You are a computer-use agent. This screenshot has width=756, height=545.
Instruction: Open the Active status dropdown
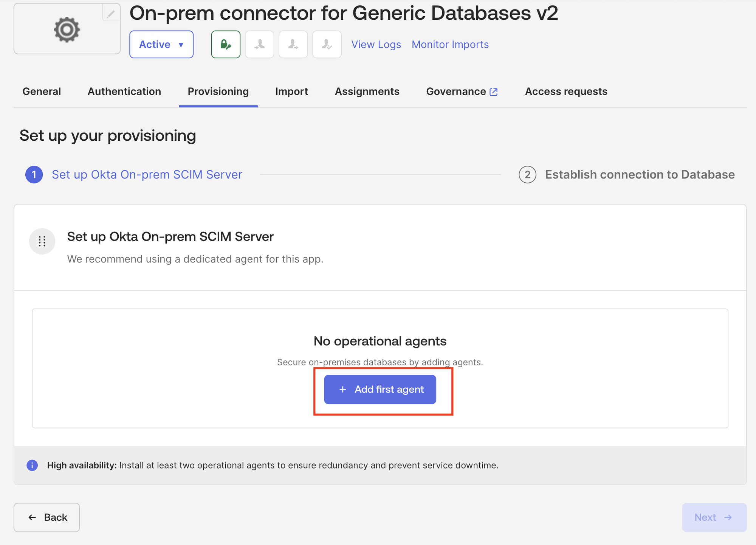pos(161,44)
